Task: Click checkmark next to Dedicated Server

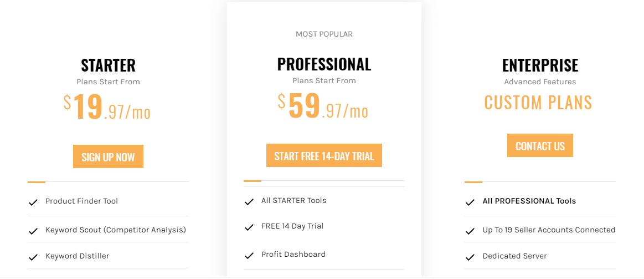Action: [470, 257]
